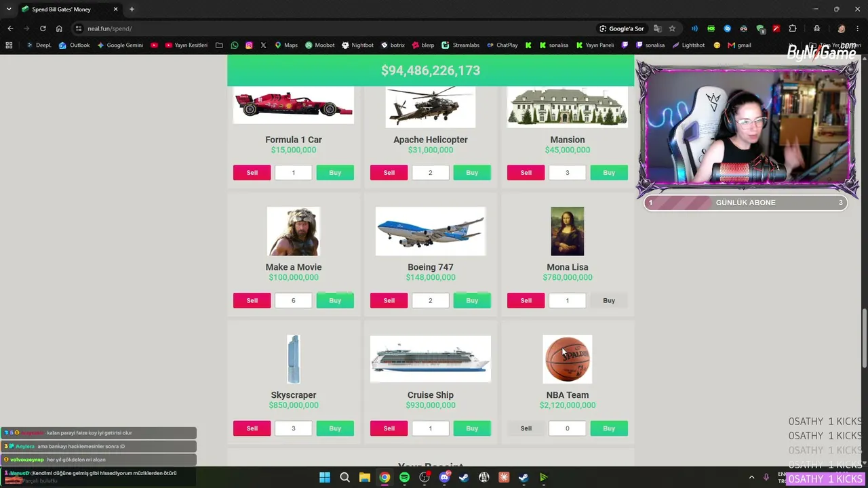Open the Lightshot bookmark
Image resolution: width=868 pixels, height=488 pixels.
688,45
